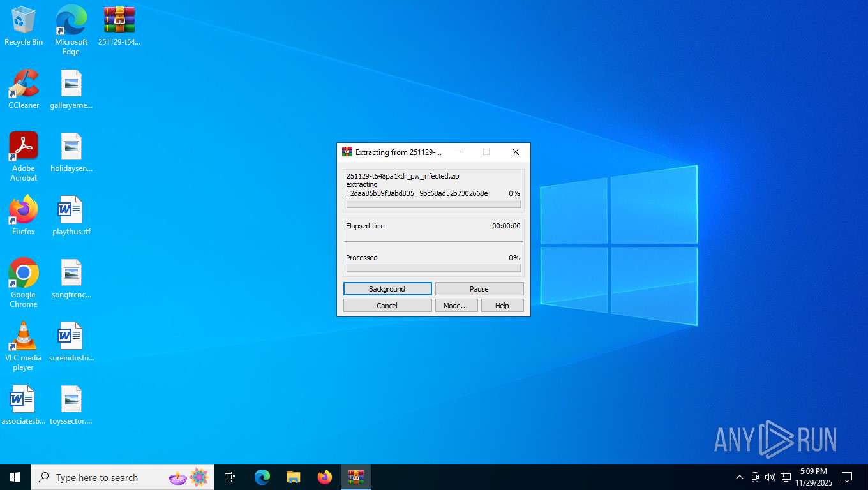This screenshot has height=490, width=868.
Task: Select the galleryerne... image file
Action: (x=71, y=89)
